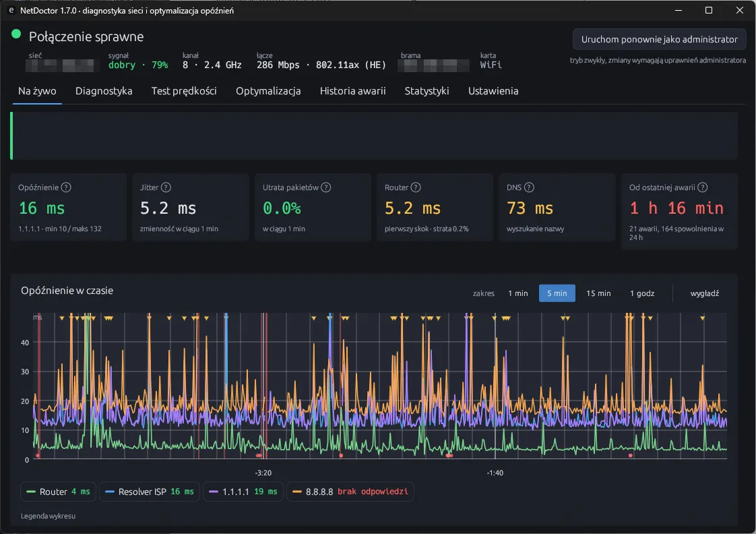Open the Utrata pakietów help icon
This screenshot has height=534, width=756.
point(326,187)
